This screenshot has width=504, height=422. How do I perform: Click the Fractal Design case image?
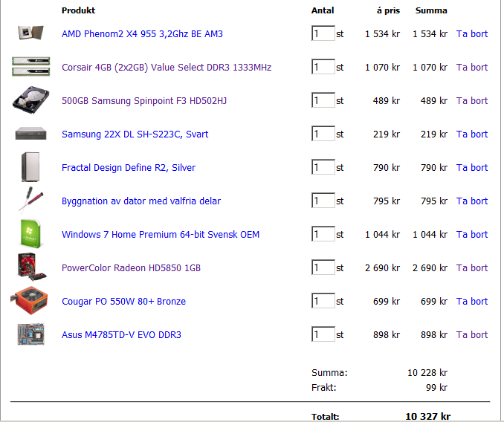coord(30,167)
